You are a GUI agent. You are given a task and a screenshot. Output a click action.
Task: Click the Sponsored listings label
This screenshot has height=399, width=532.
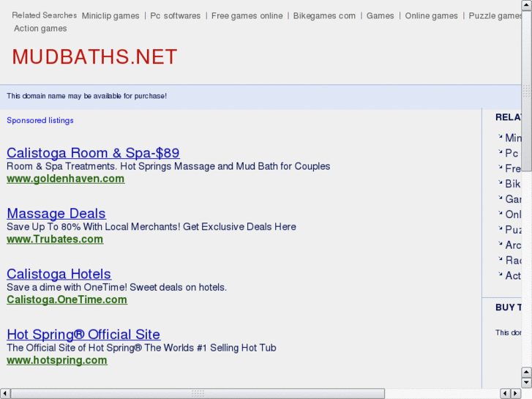pos(40,120)
